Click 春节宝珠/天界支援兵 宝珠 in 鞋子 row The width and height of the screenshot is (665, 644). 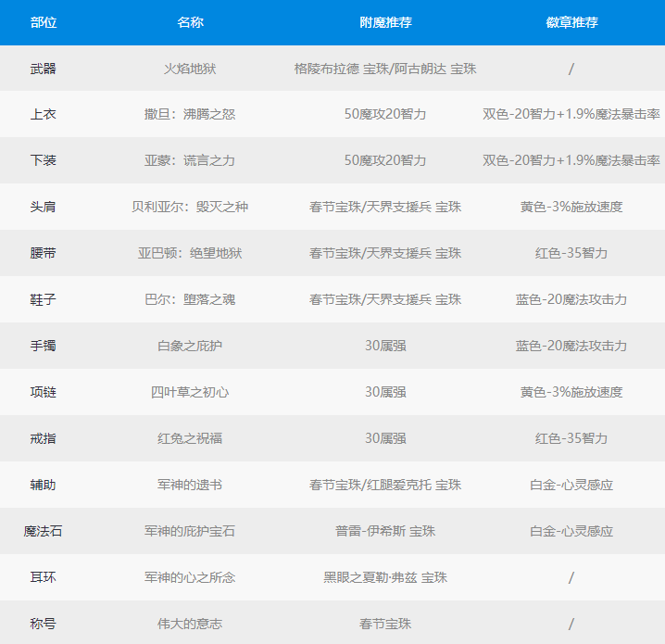click(x=385, y=299)
